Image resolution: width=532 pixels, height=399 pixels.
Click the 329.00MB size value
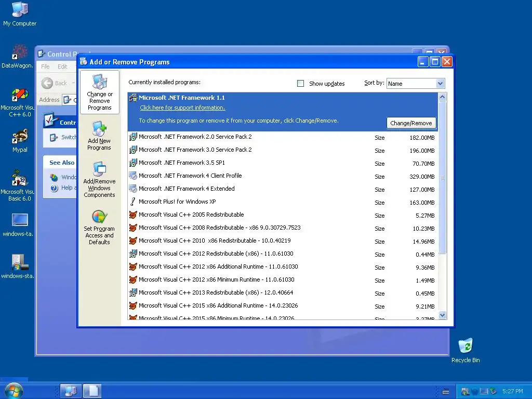[422, 177]
